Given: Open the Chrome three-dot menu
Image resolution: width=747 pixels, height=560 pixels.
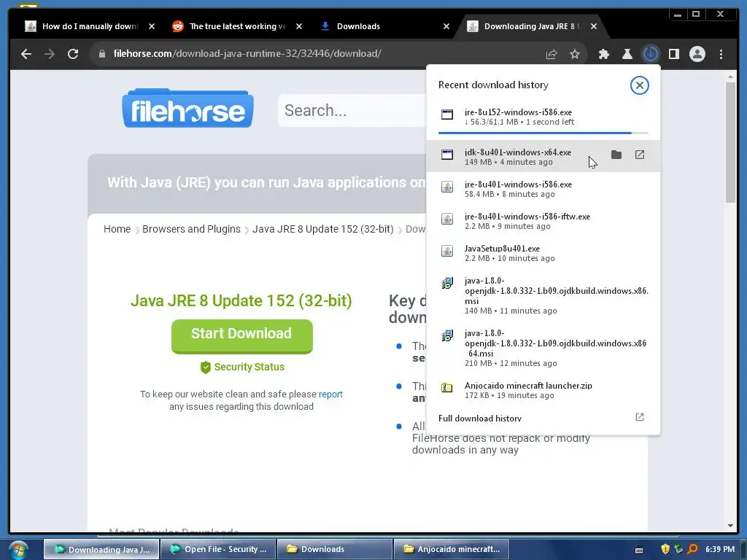Looking at the screenshot, I should 721,54.
